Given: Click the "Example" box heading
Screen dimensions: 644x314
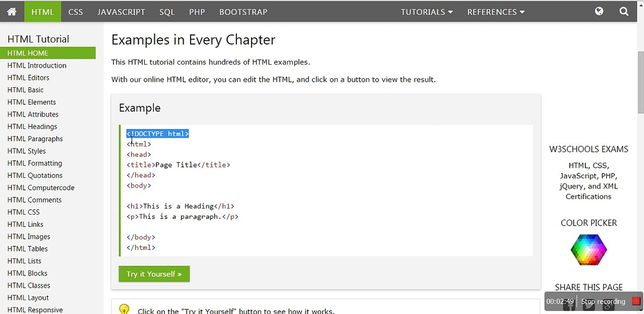Looking at the screenshot, I should click(x=140, y=108).
